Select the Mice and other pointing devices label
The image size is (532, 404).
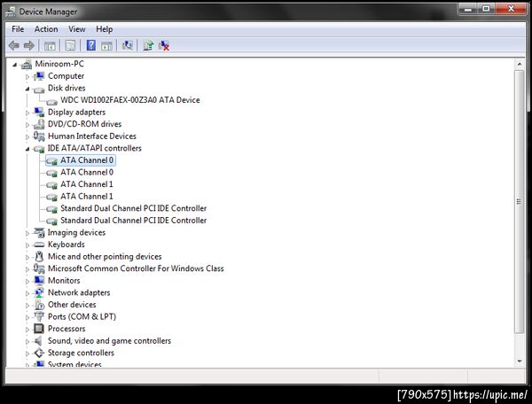105,257
